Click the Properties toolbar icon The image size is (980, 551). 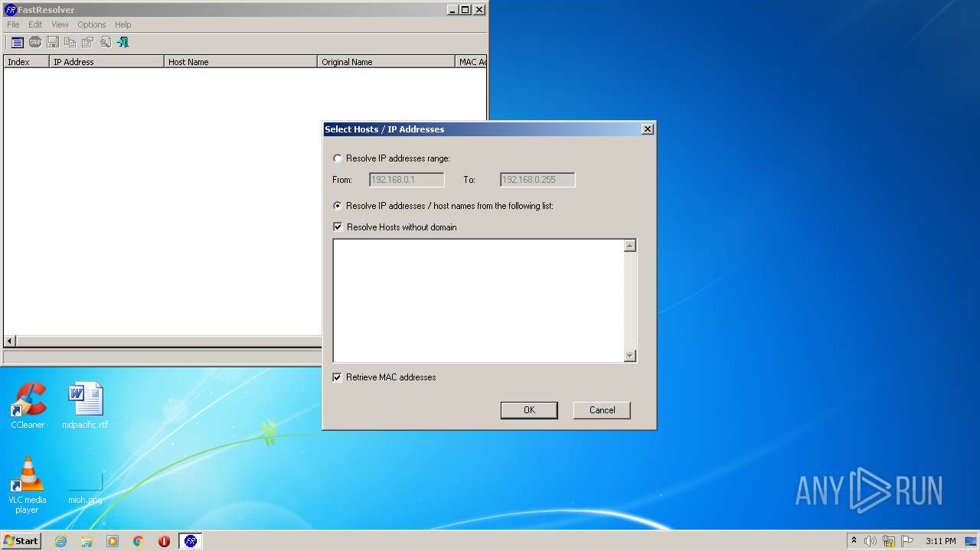[88, 43]
